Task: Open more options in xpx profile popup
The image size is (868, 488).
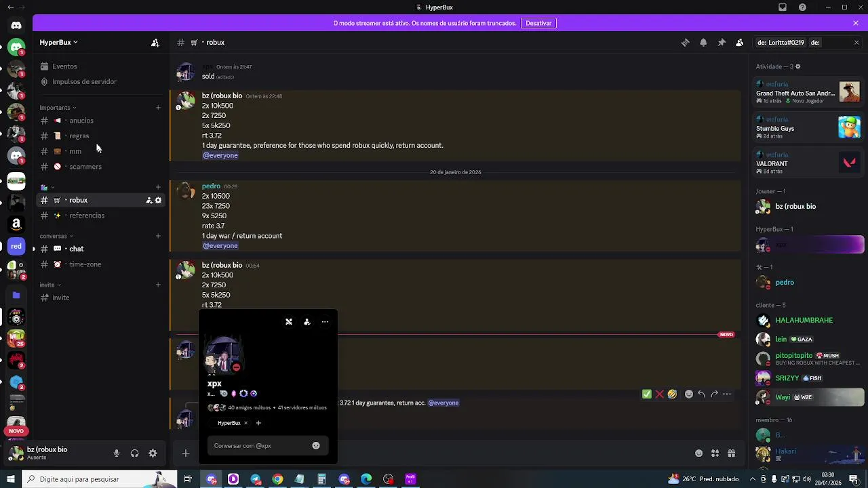Action: point(325,322)
